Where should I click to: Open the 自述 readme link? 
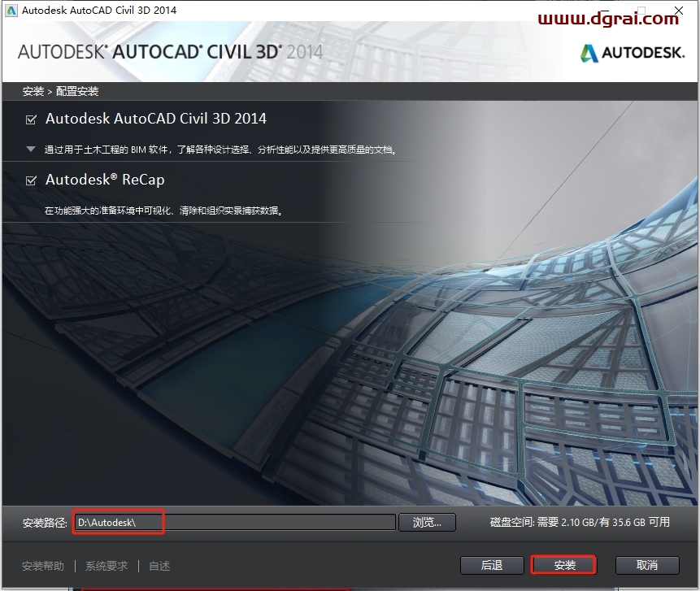[x=159, y=566]
